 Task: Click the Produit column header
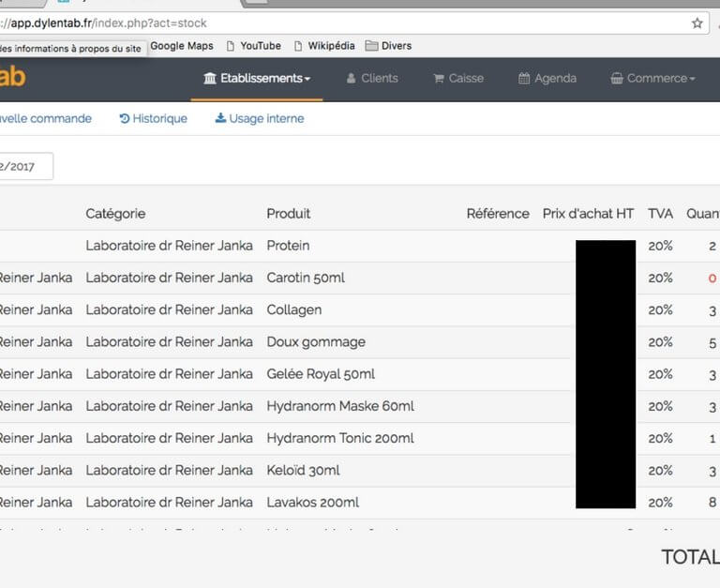(x=288, y=214)
